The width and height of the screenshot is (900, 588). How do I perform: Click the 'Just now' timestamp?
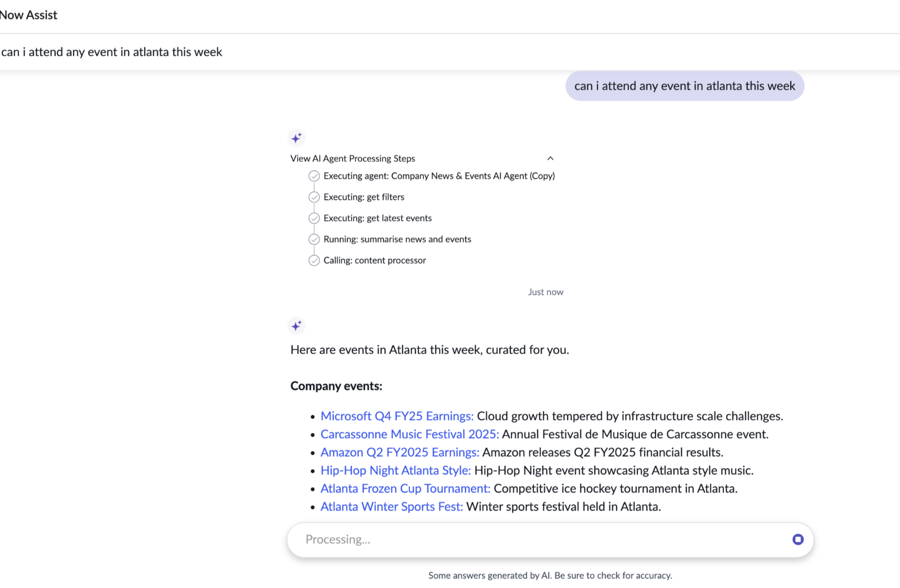(x=545, y=292)
